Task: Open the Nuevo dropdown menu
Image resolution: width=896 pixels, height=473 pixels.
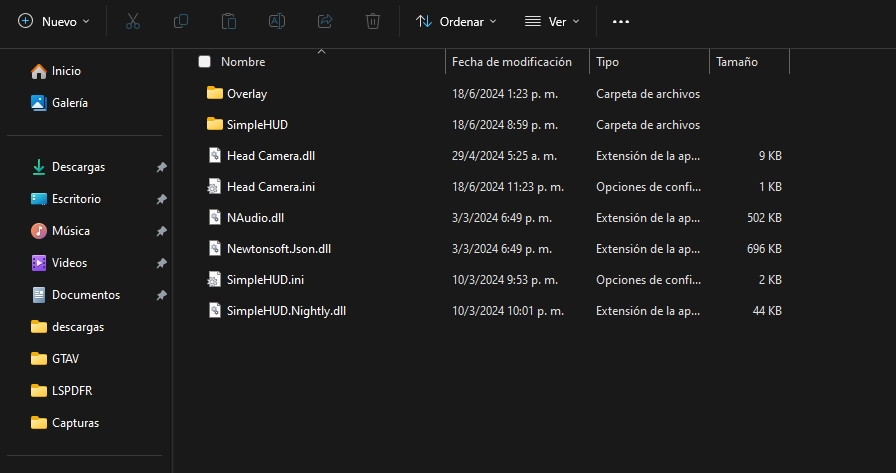Action: pos(54,21)
